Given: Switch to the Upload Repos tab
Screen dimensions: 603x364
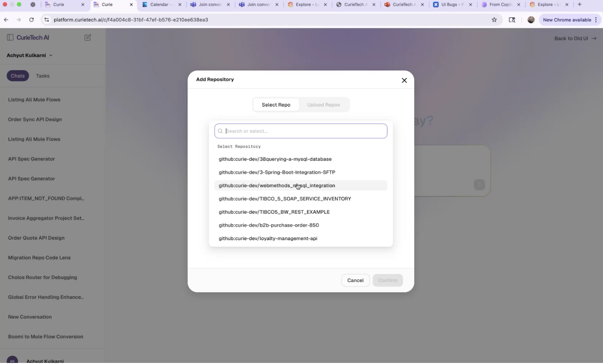Looking at the screenshot, I should tap(323, 105).
